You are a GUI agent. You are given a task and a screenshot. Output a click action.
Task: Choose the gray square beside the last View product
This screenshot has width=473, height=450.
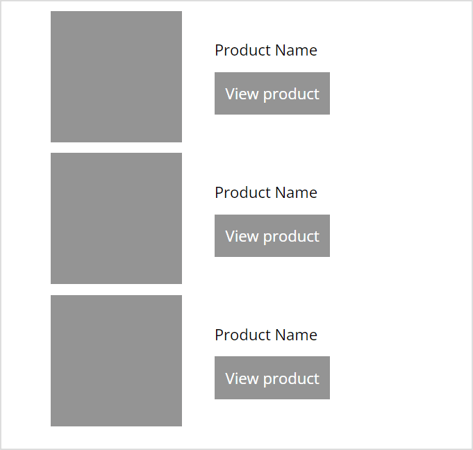coord(116,361)
